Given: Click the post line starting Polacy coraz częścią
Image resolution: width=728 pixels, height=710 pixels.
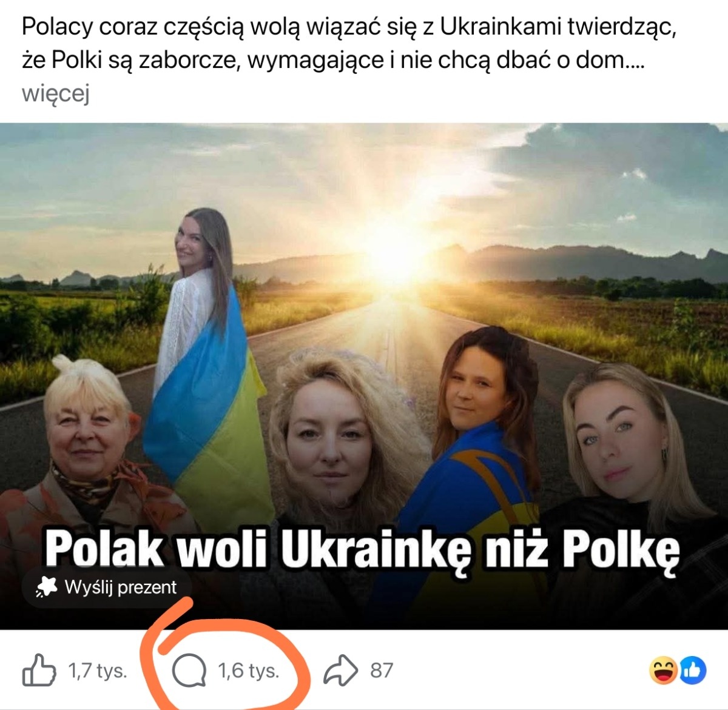Looking at the screenshot, I should click(349, 27).
